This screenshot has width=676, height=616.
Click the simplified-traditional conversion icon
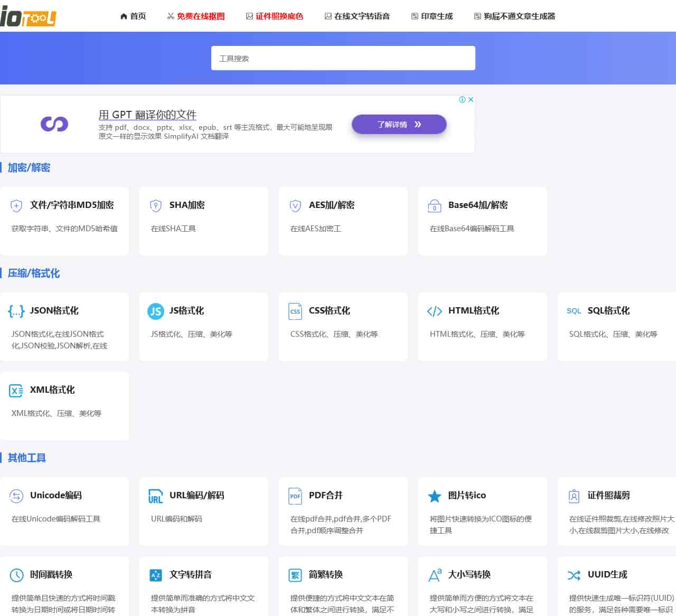tap(295, 575)
